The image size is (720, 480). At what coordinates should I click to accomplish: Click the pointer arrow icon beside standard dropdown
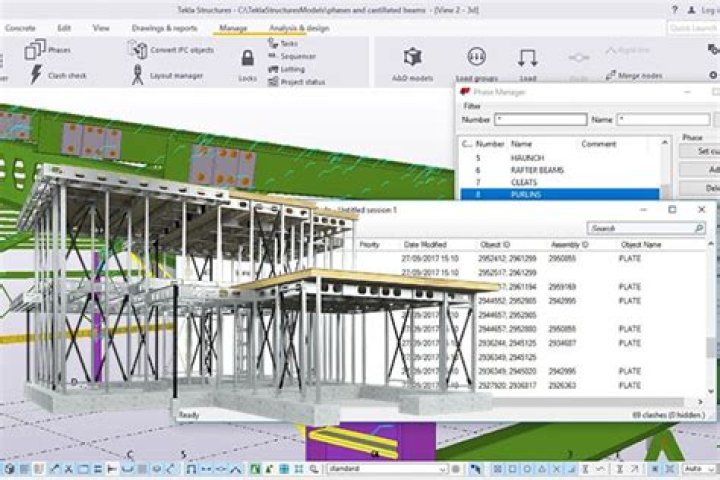click(475, 469)
